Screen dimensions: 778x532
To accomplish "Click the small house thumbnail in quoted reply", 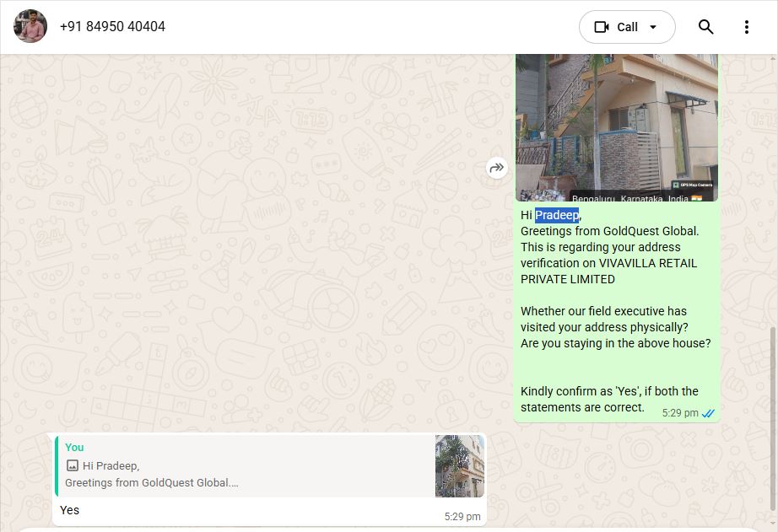I will tap(459, 466).
